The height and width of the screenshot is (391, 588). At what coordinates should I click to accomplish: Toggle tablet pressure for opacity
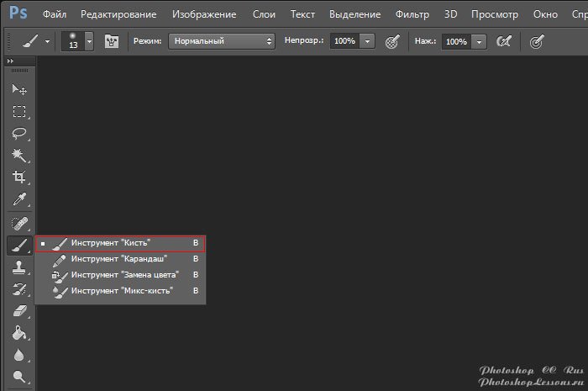391,41
